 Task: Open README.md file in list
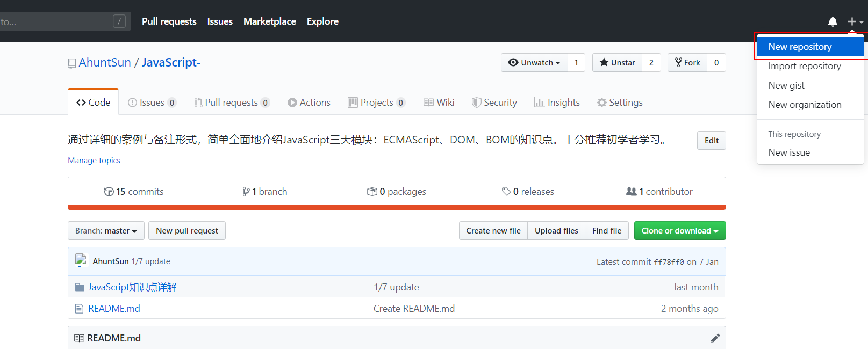point(114,309)
